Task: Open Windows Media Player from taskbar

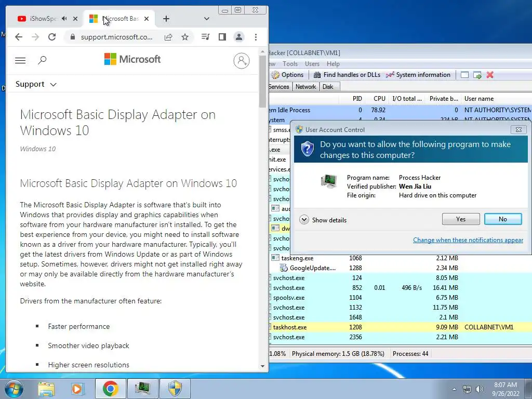Action: click(x=78, y=389)
